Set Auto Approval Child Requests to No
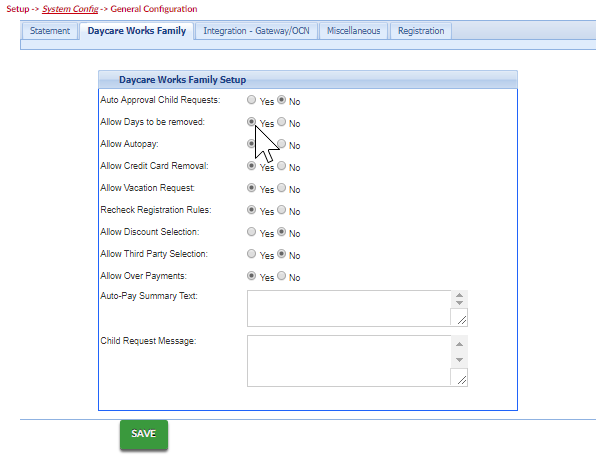 tap(281, 100)
